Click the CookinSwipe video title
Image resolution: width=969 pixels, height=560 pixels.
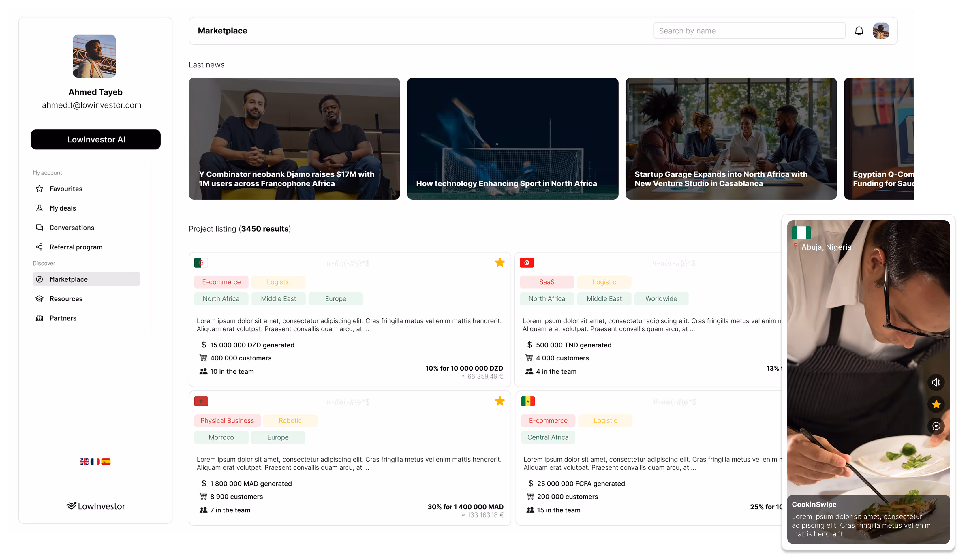click(814, 505)
